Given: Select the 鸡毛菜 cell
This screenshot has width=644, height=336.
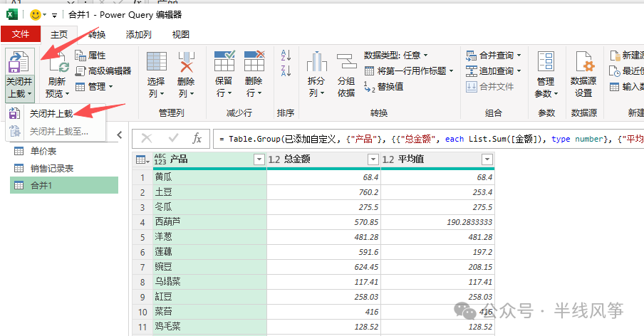Looking at the screenshot, I should click(210, 327).
